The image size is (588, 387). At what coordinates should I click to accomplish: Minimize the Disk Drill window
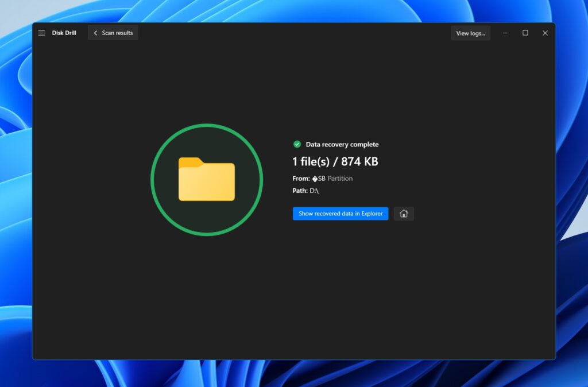(505, 33)
